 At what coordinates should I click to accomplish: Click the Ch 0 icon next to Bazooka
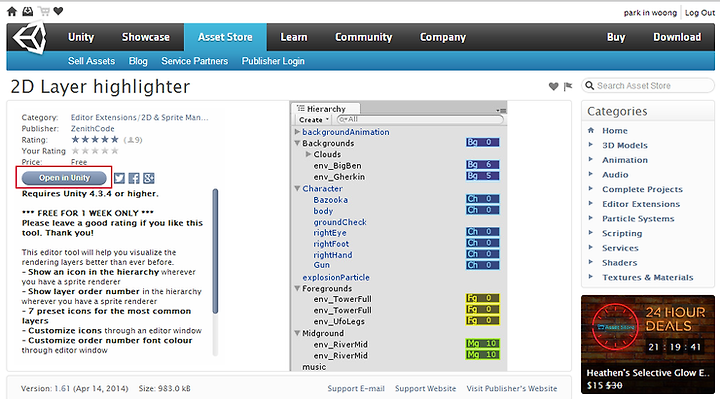(483, 199)
